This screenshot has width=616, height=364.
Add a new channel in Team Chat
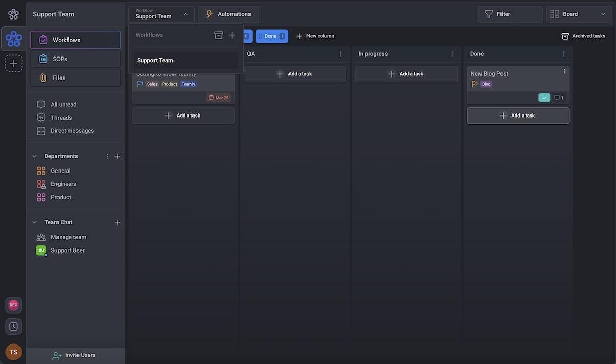point(117,222)
